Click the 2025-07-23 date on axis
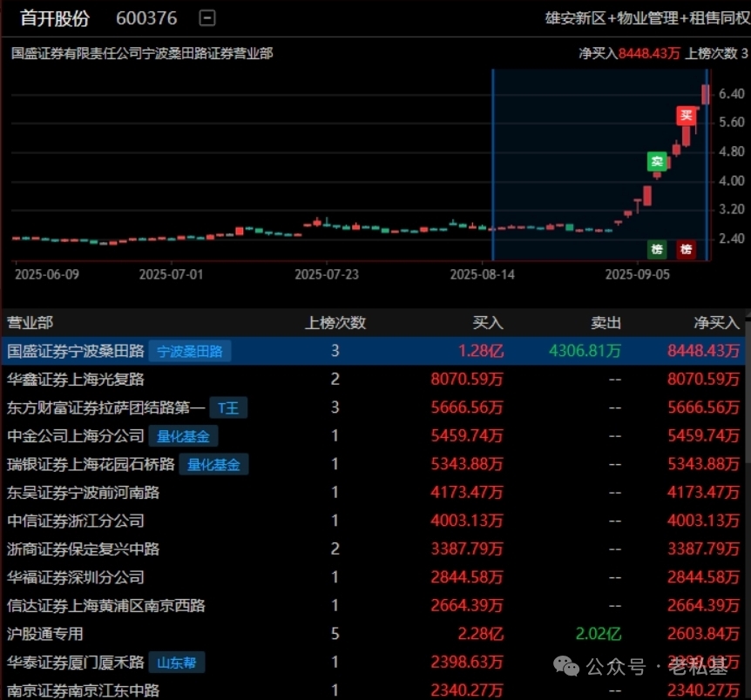The image size is (751, 700). tap(327, 274)
